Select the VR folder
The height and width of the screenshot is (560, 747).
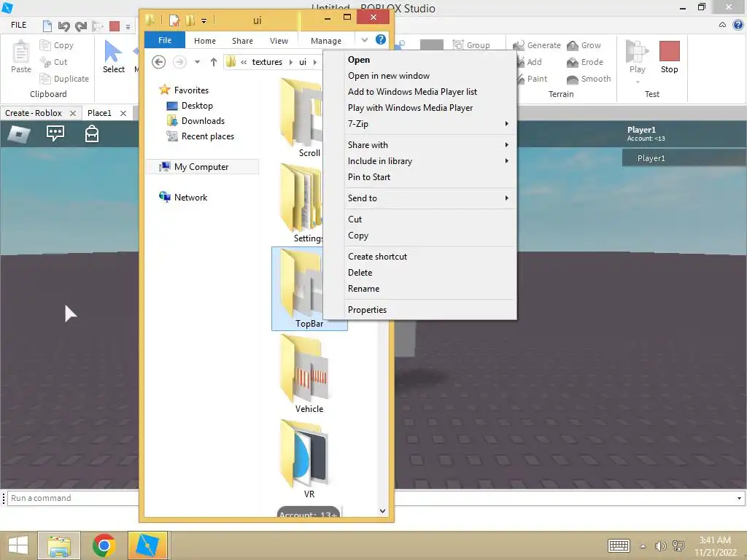pos(309,459)
